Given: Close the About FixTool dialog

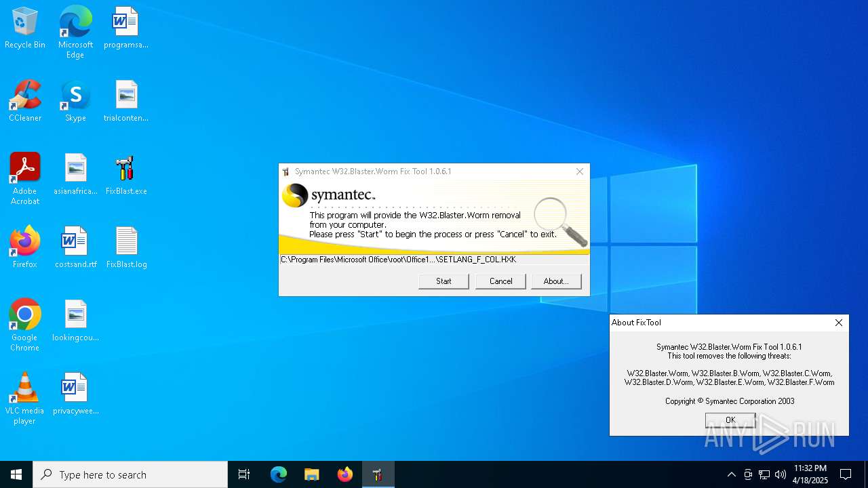Looking at the screenshot, I should pyautogui.click(x=839, y=323).
